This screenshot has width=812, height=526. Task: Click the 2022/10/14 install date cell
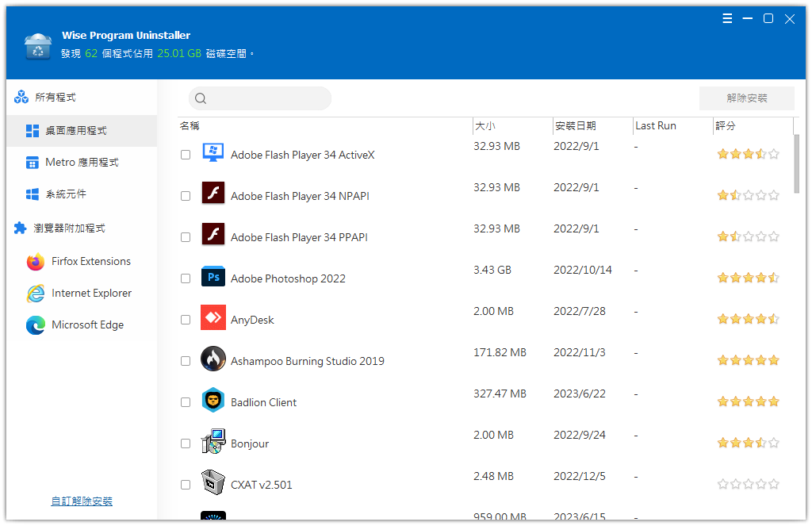tap(583, 270)
